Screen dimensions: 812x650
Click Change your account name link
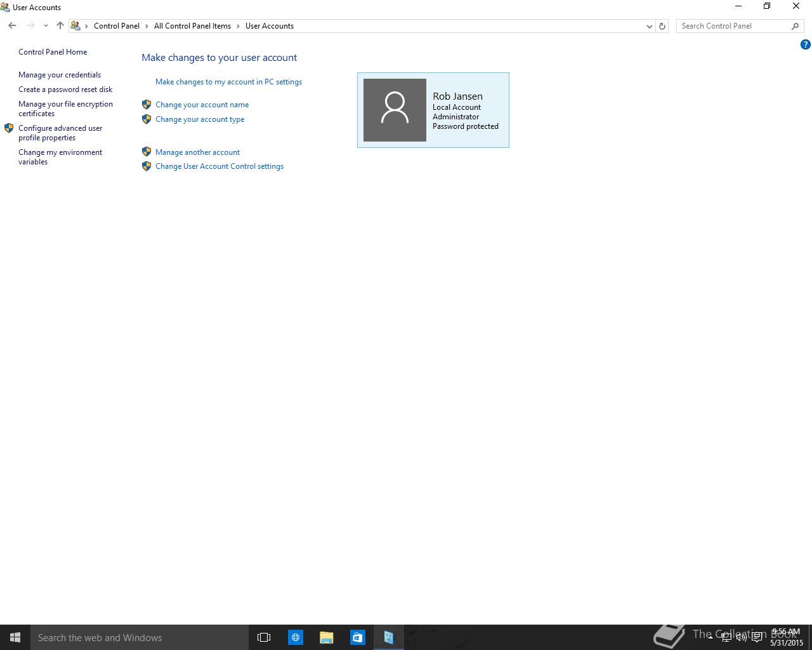tap(202, 105)
